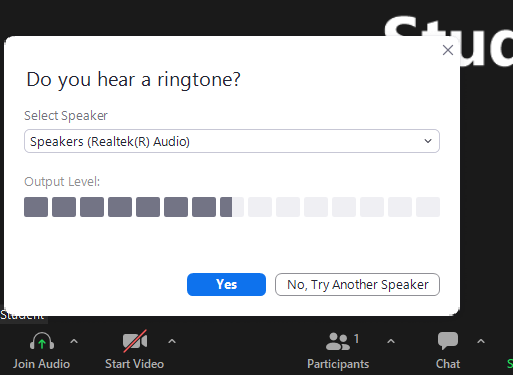Click the participant count number 1

pos(356,339)
